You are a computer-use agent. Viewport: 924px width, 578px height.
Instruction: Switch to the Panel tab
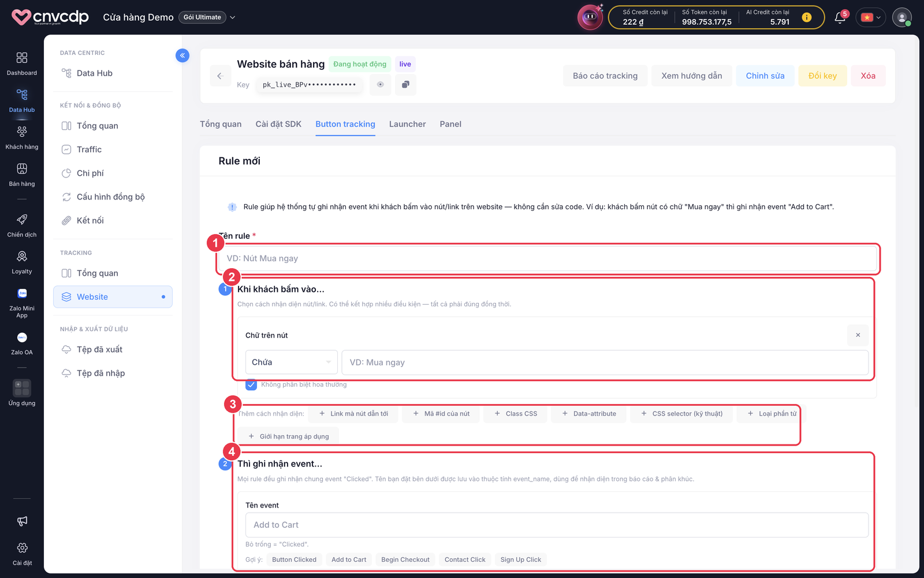pyautogui.click(x=450, y=124)
